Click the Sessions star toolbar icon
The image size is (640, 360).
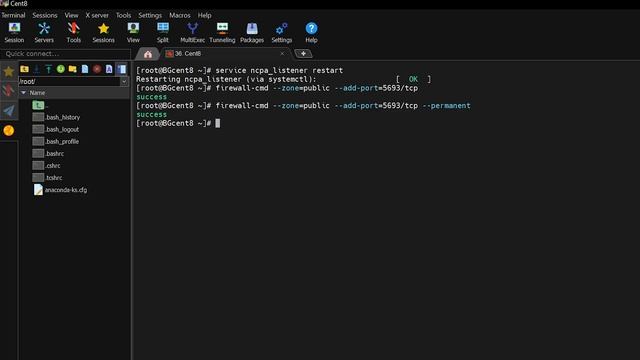[x=103, y=33]
